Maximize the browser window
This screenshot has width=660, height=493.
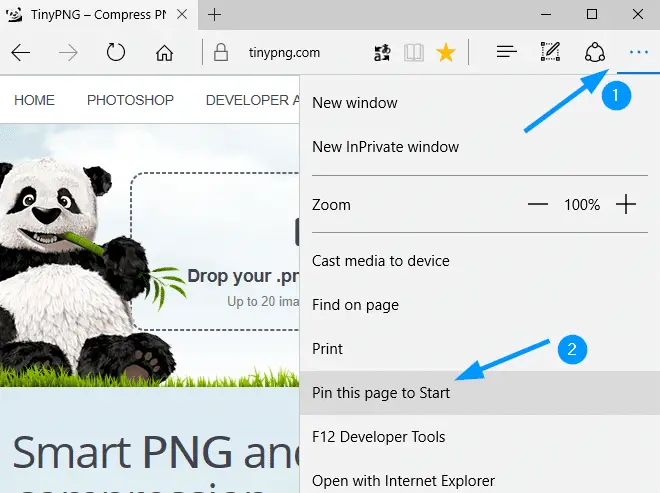tap(592, 14)
